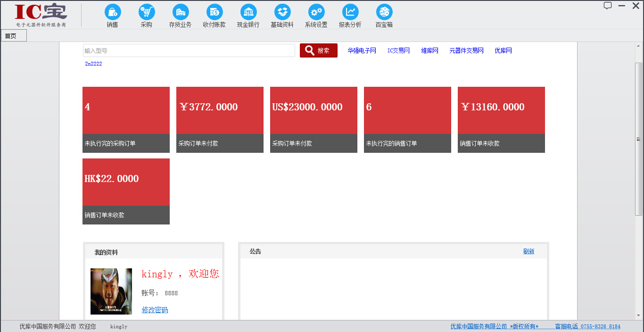Viewport: 644px width, 332px height.
Task: Select recent search term 2n2222
Action: click(x=93, y=64)
